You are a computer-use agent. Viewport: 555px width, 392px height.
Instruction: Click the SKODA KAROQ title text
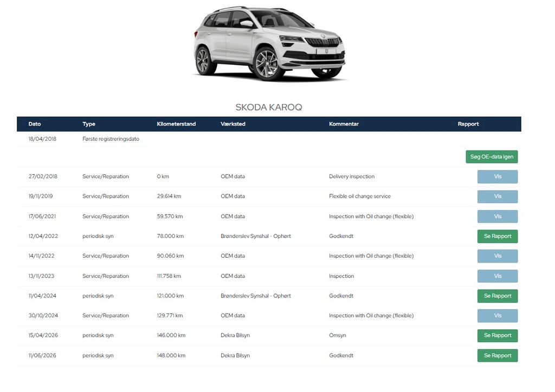tap(269, 107)
